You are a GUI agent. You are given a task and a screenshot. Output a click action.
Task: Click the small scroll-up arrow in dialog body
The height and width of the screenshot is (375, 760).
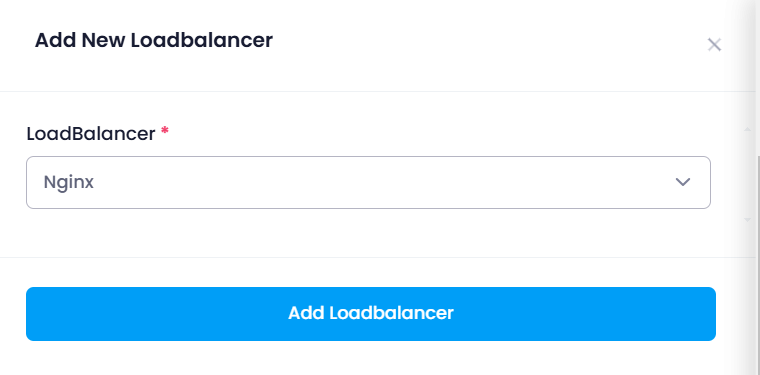point(747,129)
